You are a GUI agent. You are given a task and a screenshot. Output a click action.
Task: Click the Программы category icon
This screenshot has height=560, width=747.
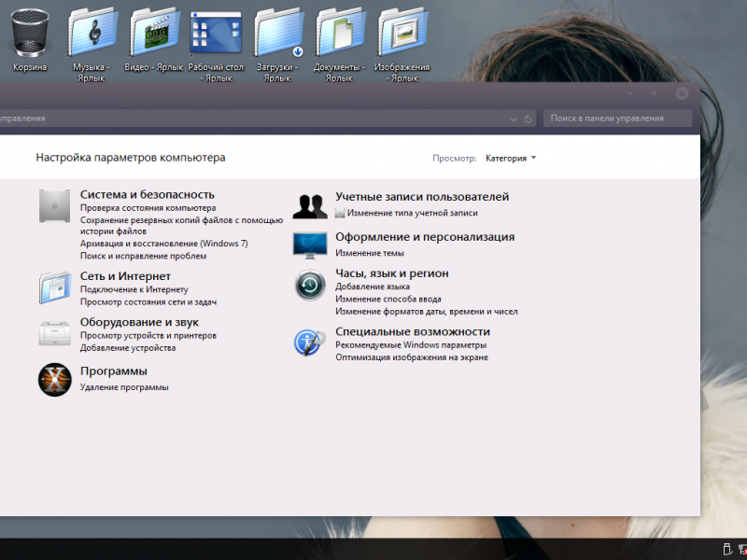tap(55, 380)
